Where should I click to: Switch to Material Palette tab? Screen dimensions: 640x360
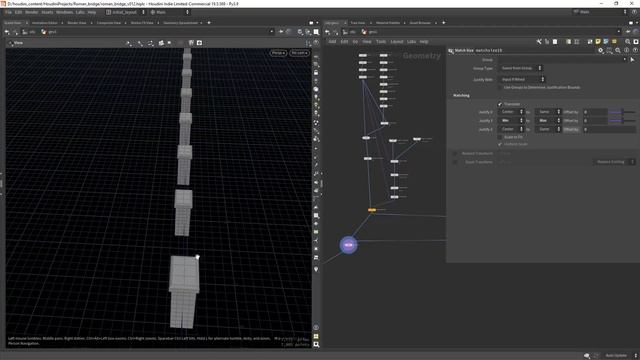tap(388, 23)
